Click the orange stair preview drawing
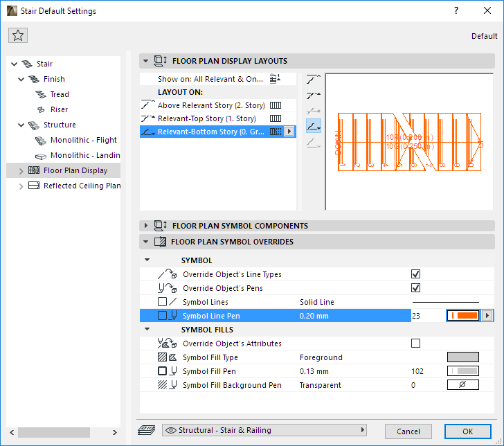 click(410, 142)
